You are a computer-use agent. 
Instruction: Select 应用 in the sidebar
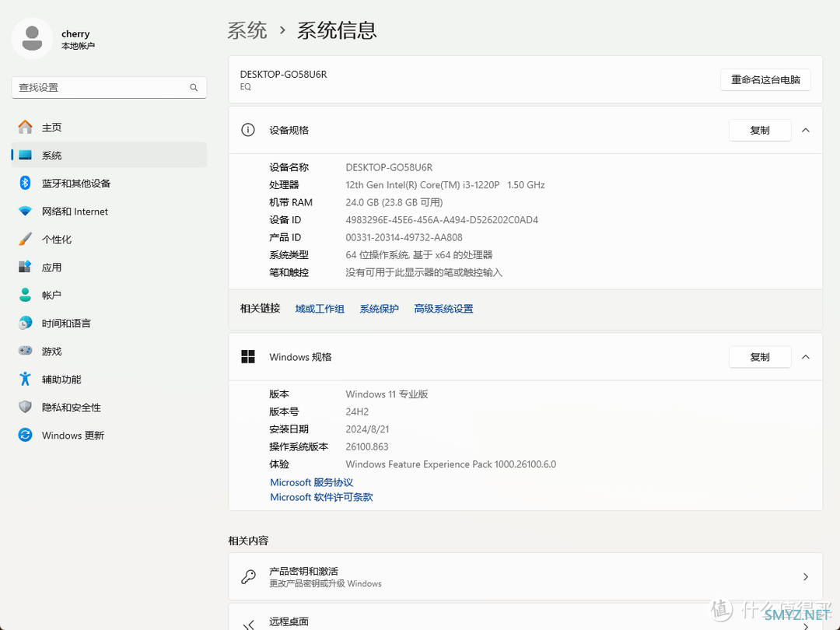[109, 267]
